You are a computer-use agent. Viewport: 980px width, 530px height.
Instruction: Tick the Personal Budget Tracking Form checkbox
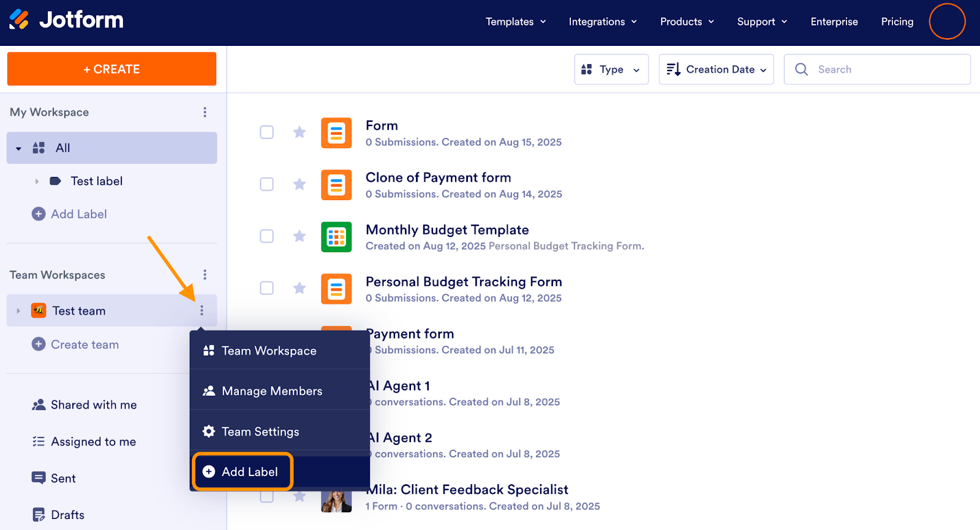[x=266, y=288]
